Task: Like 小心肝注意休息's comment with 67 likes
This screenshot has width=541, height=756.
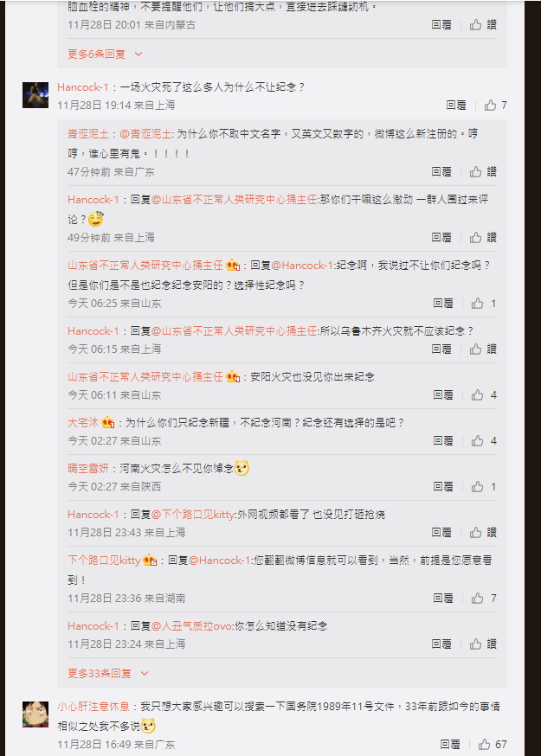Action: [484, 745]
